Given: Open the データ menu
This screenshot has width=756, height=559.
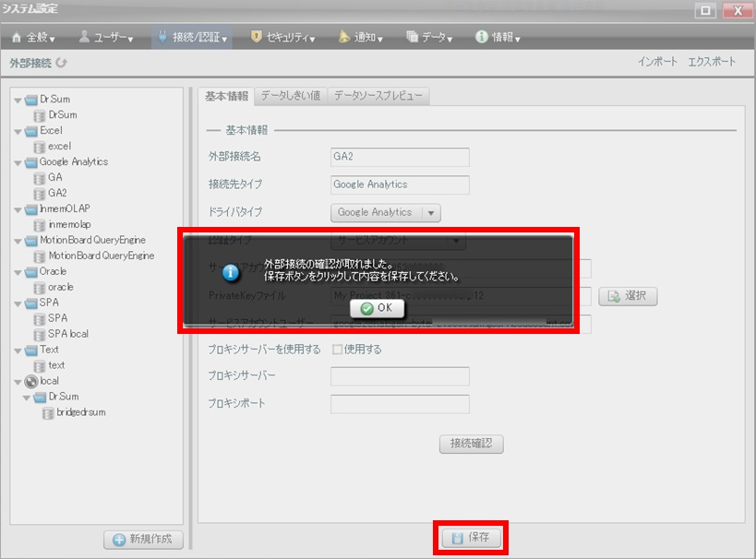Looking at the screenshot, I should point(429,37).
